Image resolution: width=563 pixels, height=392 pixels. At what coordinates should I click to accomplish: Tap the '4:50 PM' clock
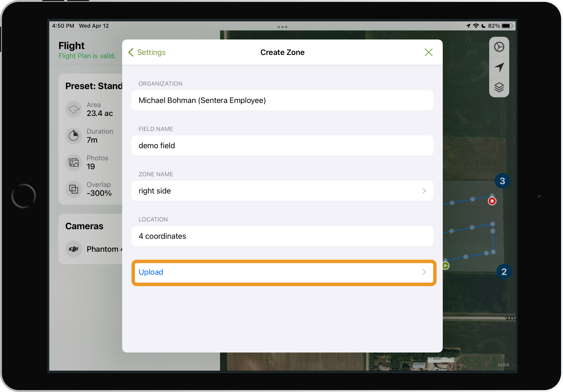(x=63, y=26)
